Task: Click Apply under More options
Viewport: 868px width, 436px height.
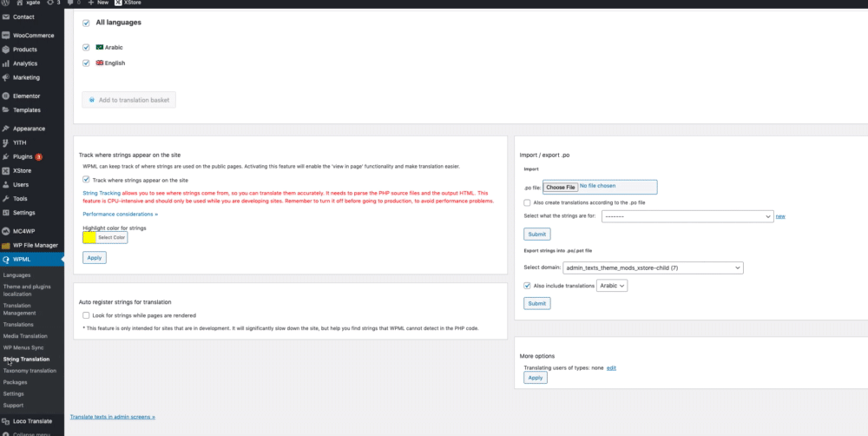Action: pos(536,377)
